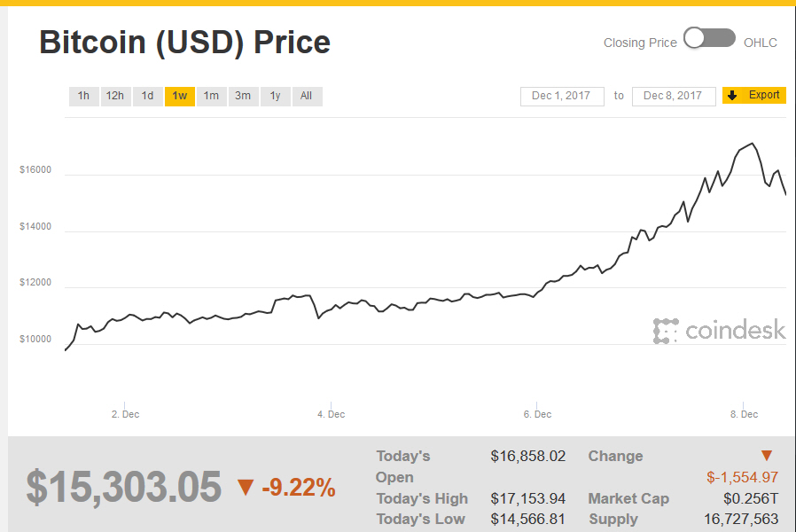Viewport: 796px width, 532px height.
Task: Choose the 3m chart range
Action: pos(243,96)
